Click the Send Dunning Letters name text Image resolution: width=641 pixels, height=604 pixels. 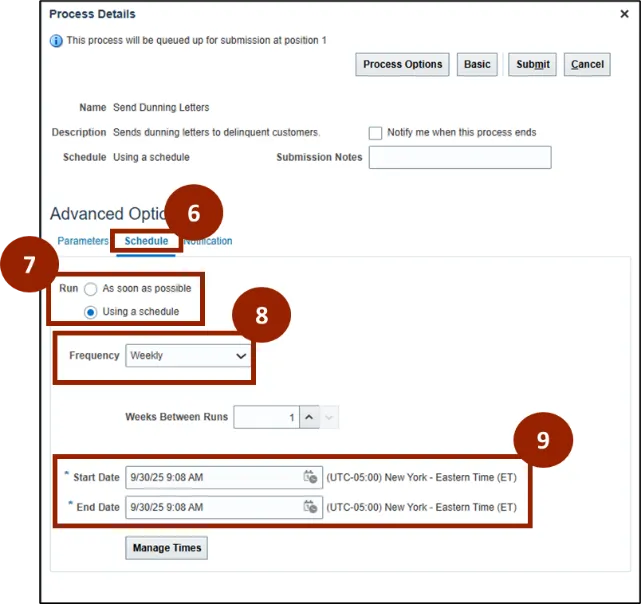[x=161, y=108]
